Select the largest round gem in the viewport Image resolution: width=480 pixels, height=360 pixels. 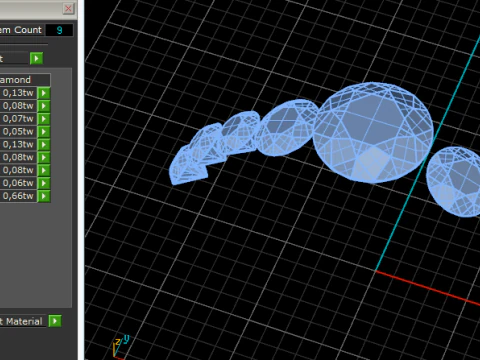(373, 132)
